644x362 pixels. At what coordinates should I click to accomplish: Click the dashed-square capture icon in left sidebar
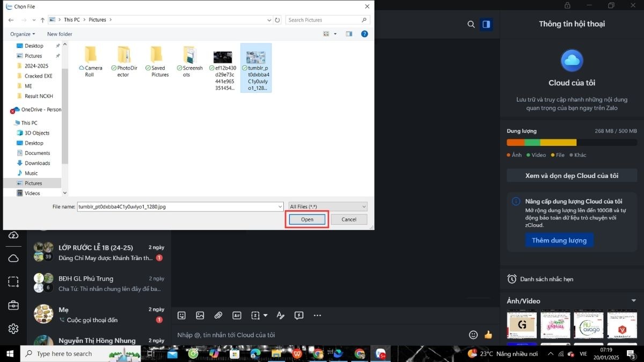coord(13,282)
